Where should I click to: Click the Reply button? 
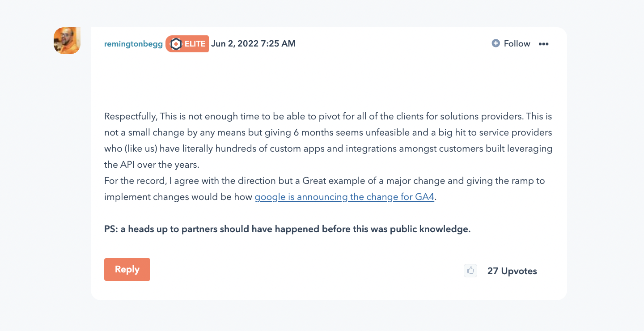[x=127, y=269]
